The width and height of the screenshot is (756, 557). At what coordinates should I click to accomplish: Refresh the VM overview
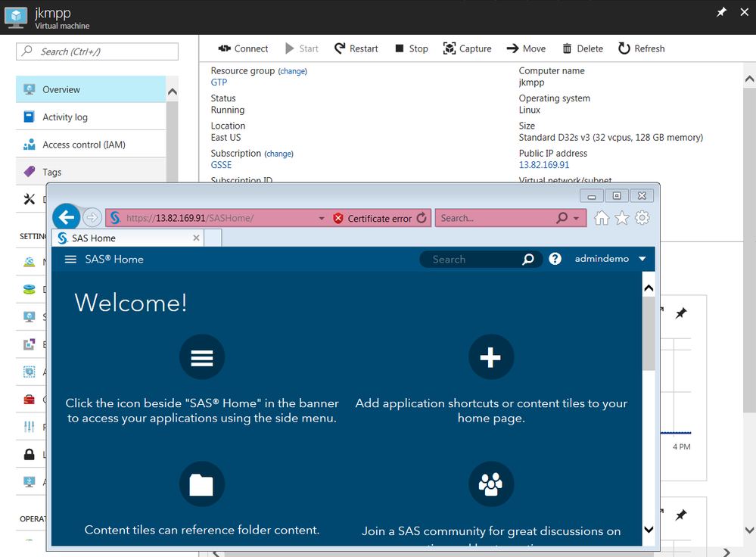pyautogui.click(x=642, y=48)
